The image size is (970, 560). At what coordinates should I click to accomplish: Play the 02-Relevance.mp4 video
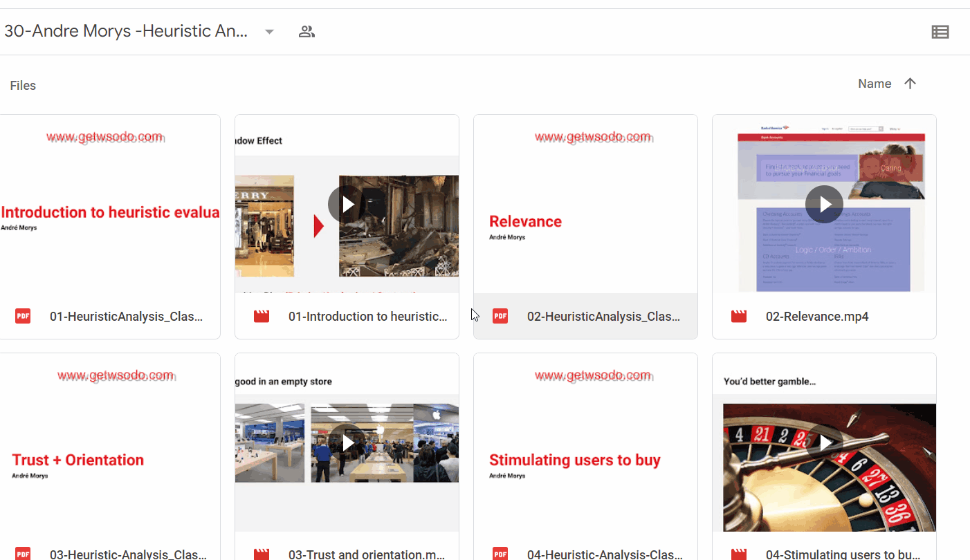pos(824,204)
